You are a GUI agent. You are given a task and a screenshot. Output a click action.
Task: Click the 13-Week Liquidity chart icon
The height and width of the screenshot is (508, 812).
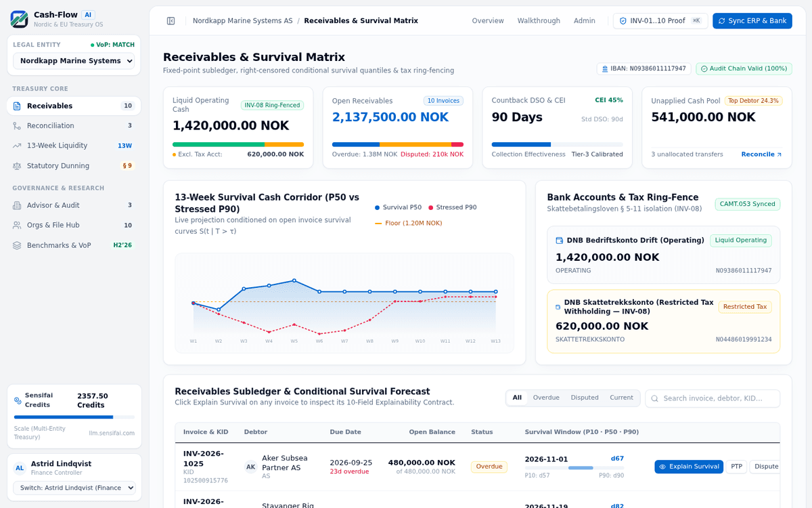pos(18,146)
